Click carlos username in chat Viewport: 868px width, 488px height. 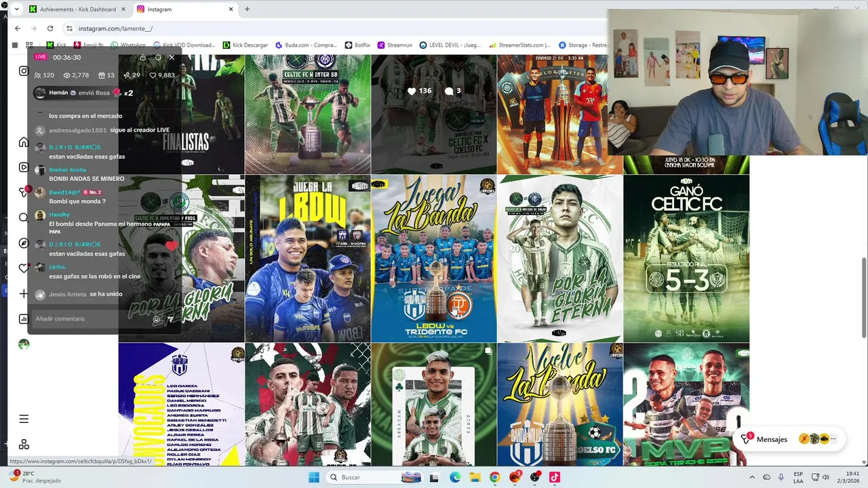(58, 267)
